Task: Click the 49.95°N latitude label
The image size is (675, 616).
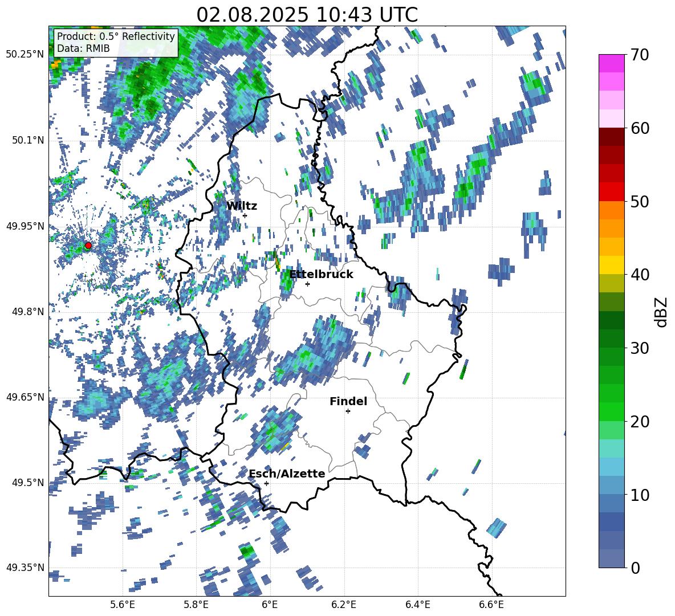Action: pyautogui.click(x=25, y=226)
